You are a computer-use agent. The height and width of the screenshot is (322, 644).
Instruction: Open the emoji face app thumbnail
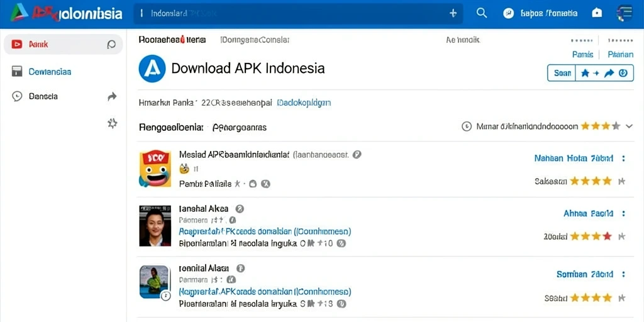tap(155, 169)
